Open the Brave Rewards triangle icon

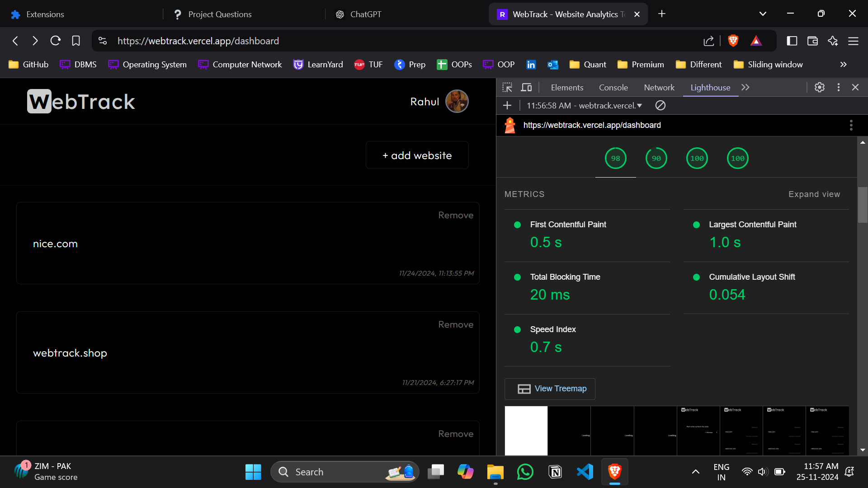tap(756, 41)
